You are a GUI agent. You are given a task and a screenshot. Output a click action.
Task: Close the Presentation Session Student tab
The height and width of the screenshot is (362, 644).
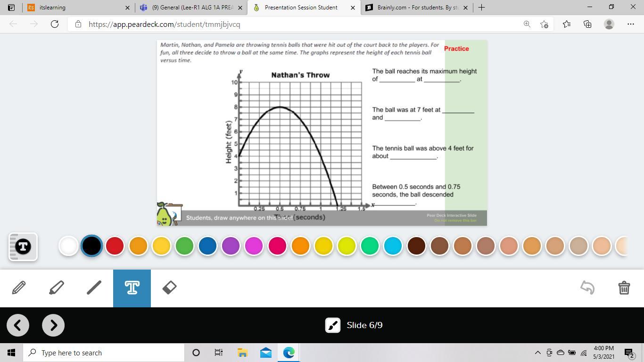(353, 8)
